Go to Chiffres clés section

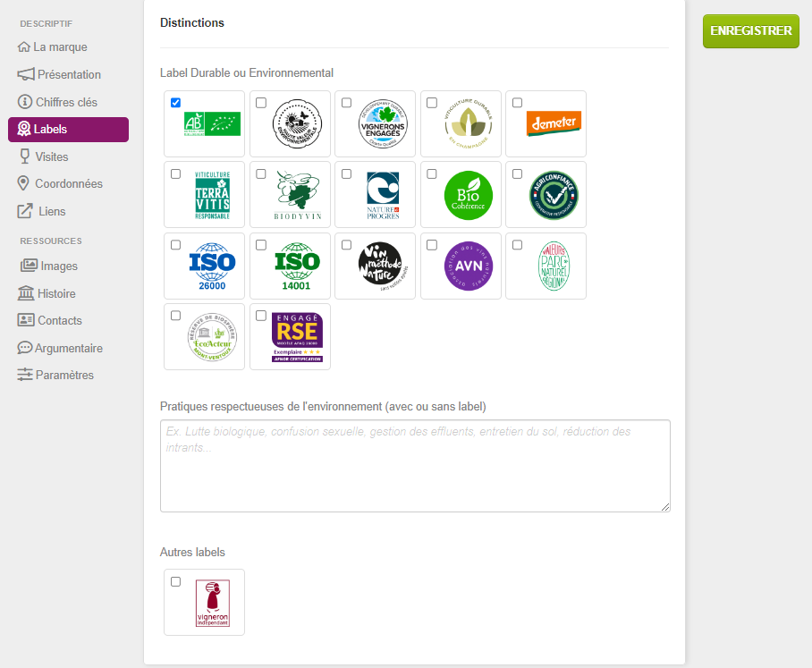(x=68, y=102)
